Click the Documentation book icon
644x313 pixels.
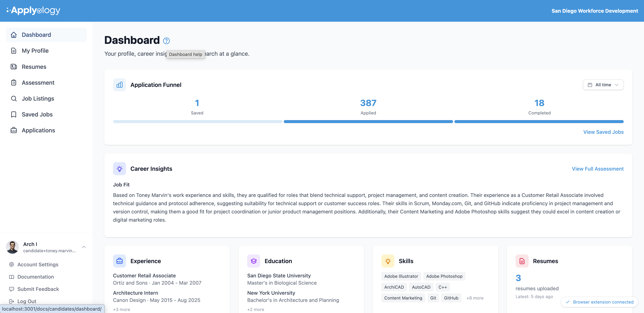11,277
